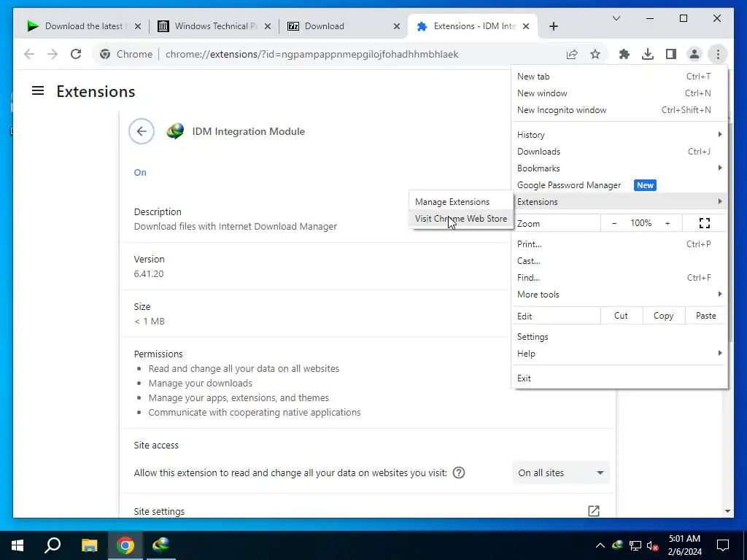Screen dimensions: 747x560
Task: Click the Cut button in Edit row
Action: [x=622, y=316]
